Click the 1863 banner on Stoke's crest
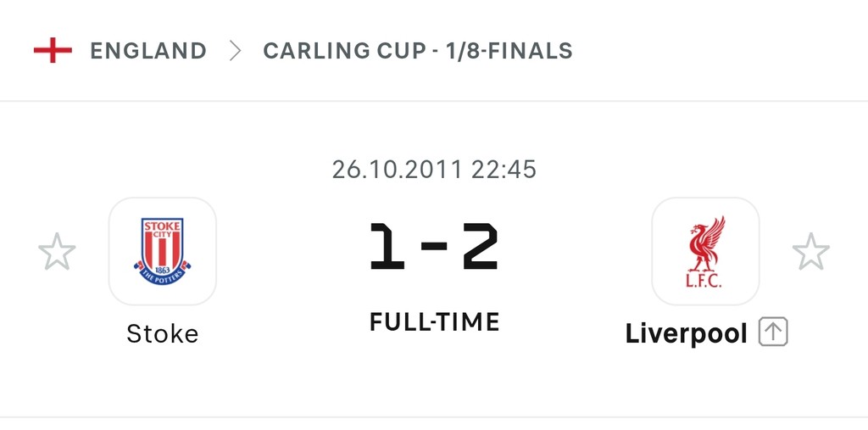This screenshot has height=430, width=868. point(162,265)
